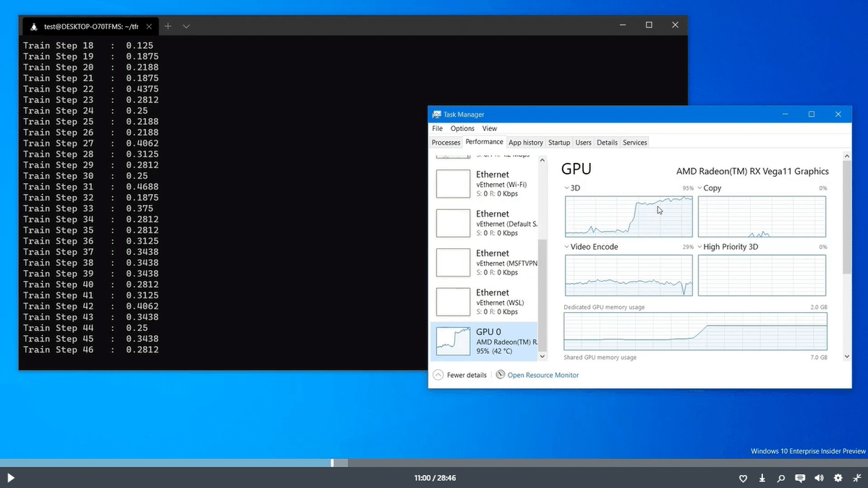Screen dimensions: 868x488
Task: Open new terminal tab with plus button
Action: coord(168,26)
